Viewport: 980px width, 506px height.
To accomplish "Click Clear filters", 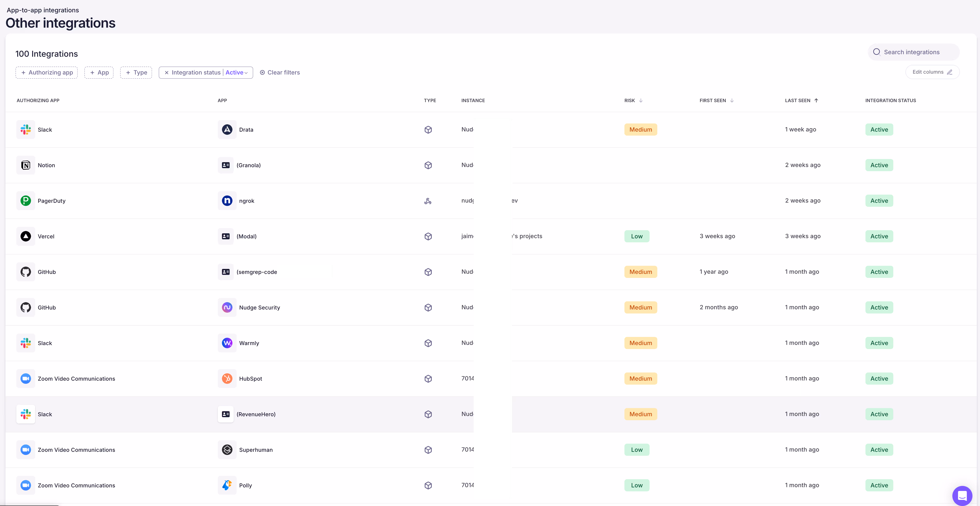I will [x=280, y=73].
